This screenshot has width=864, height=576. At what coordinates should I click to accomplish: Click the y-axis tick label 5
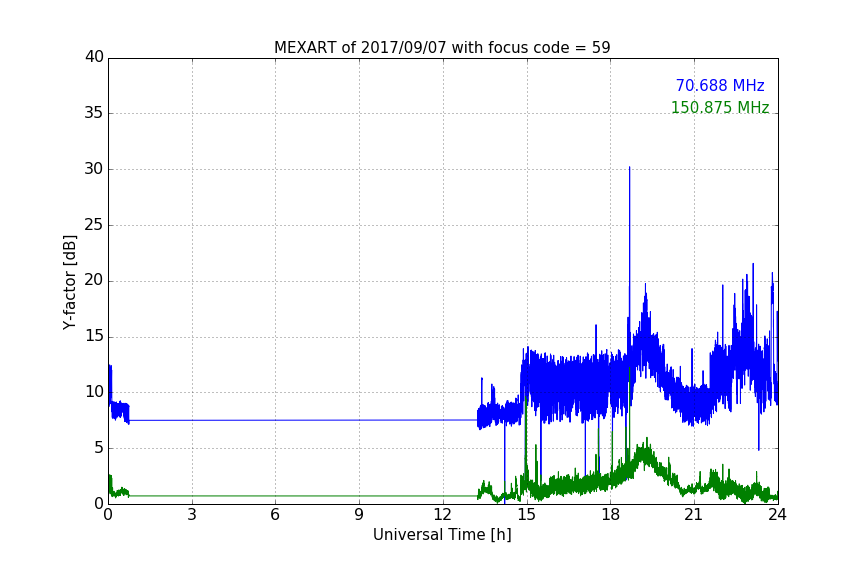pyautogui.click(x=99, y=448)
